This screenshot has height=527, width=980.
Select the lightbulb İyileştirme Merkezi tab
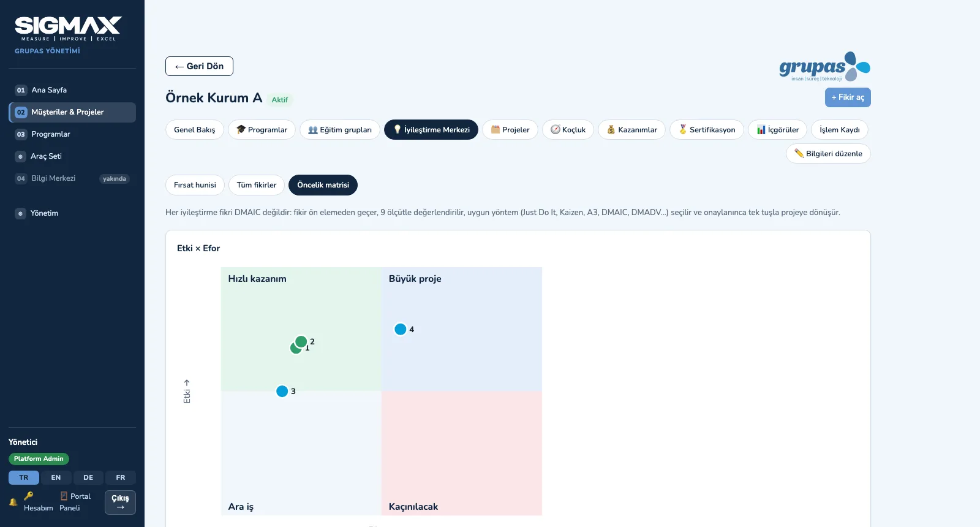pyautogui.click(x=431, y=130)
